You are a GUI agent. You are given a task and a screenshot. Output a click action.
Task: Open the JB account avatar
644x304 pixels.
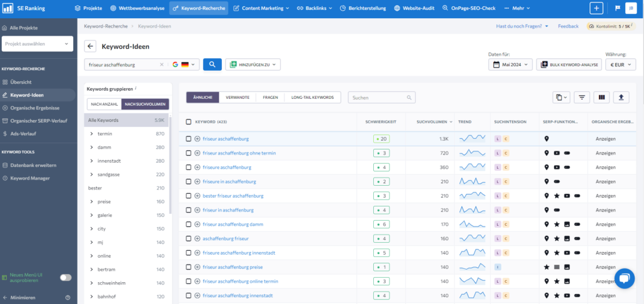[631, 8]
